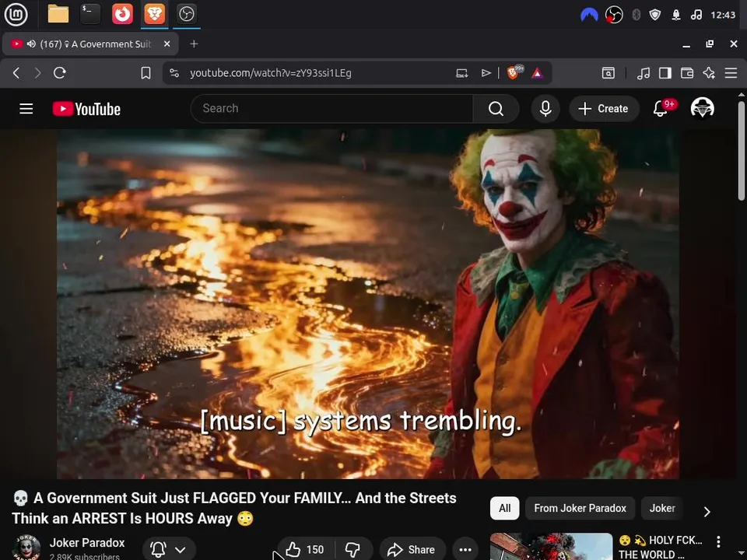Image resolution: width=747 pixels, height=560 pixels.
Task: Bookmark this page
Action: click(x=146, y=73)
